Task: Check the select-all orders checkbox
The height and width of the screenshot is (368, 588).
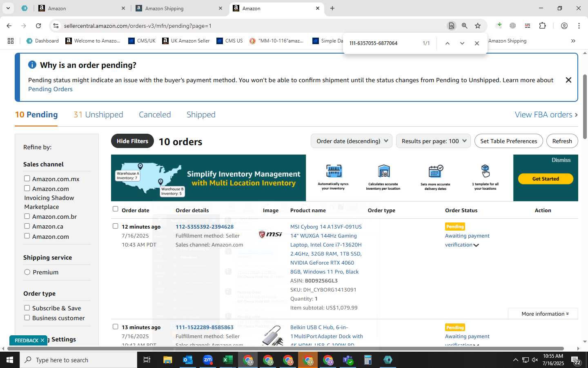Action: tap(115, 209)
